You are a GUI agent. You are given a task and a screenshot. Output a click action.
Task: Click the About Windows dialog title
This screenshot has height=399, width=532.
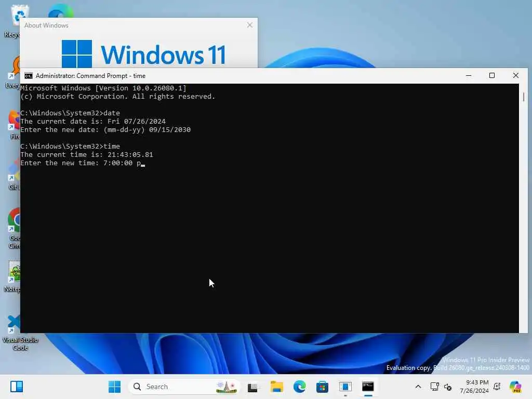tap(46, 25)
